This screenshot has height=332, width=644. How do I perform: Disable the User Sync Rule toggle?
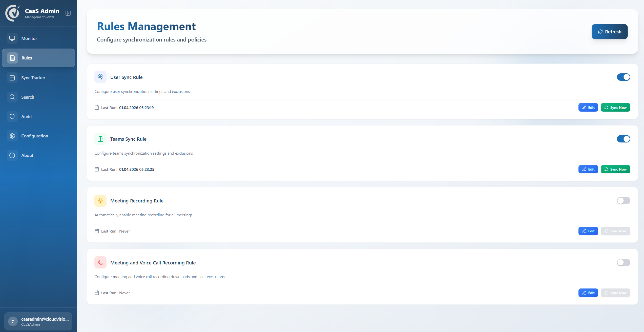pos(623,77)
